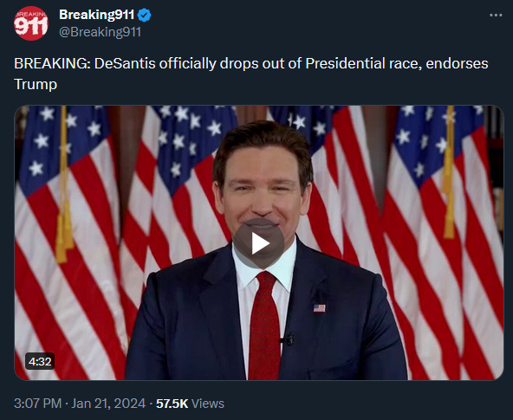Screen dimensions: 513x420
Task: Click the Jan 21, 2024 date
Action: point(108,404)
